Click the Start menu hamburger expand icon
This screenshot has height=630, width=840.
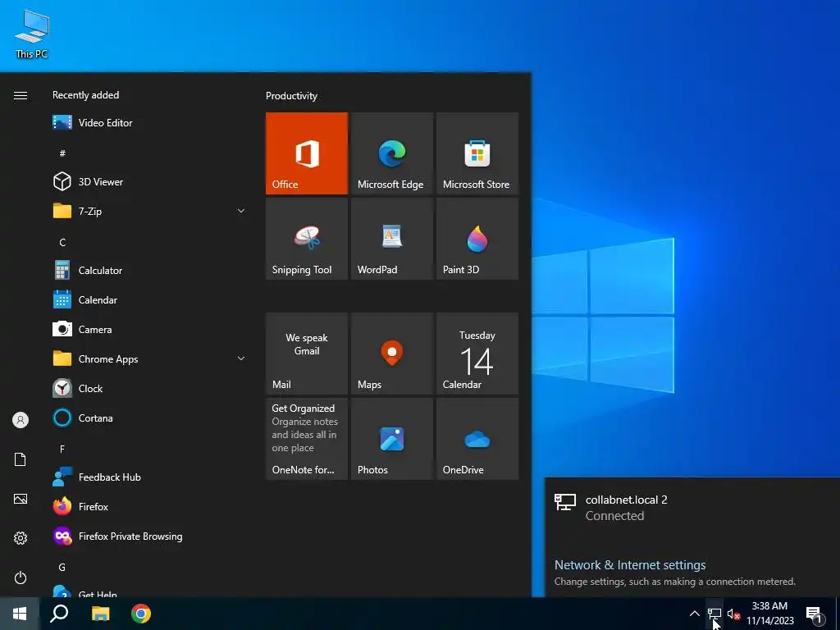21,95
